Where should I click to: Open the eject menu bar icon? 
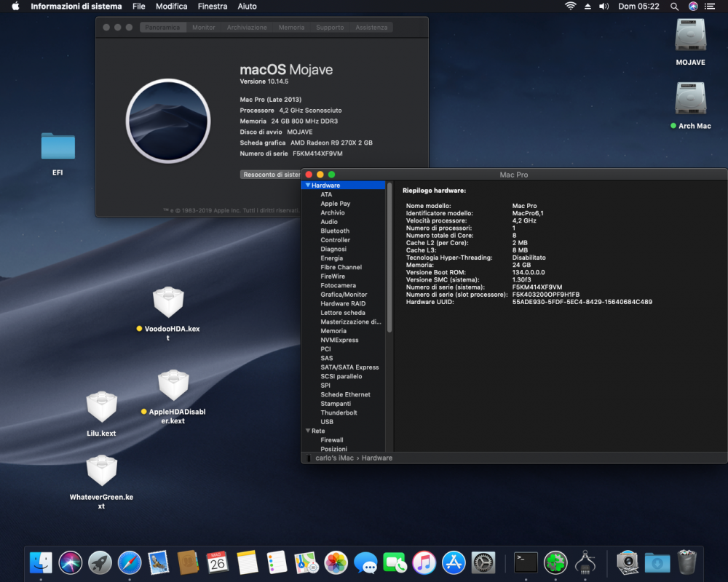click(x=587, y=7)
